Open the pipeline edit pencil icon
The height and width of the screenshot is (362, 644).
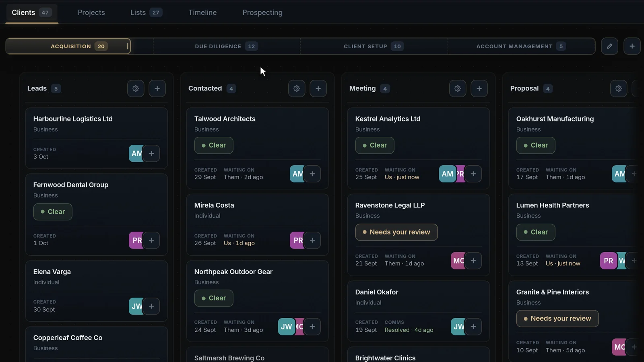609,46
